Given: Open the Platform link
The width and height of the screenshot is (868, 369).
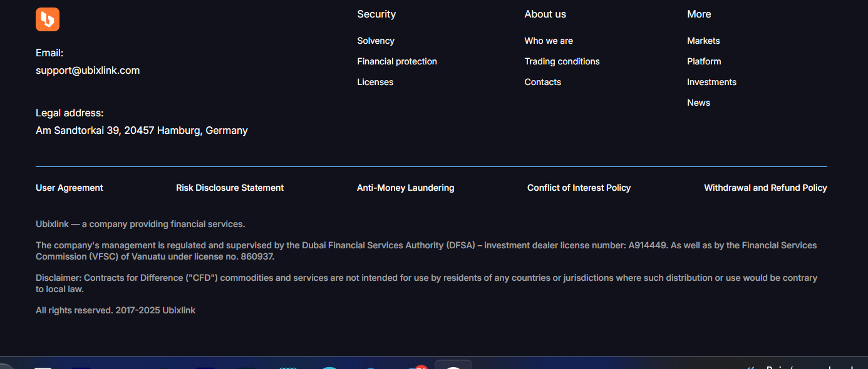Looking at the screenshot, I should (704, 61).
